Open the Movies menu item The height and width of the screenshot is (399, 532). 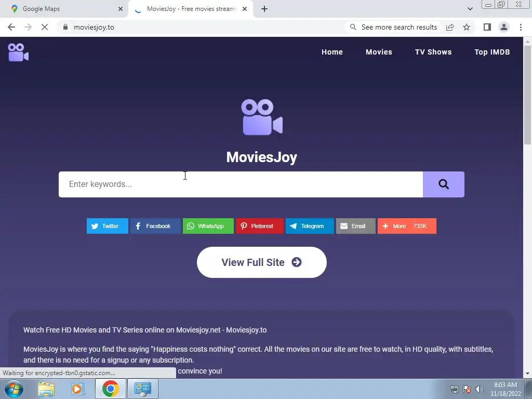(x=379, y=52)
